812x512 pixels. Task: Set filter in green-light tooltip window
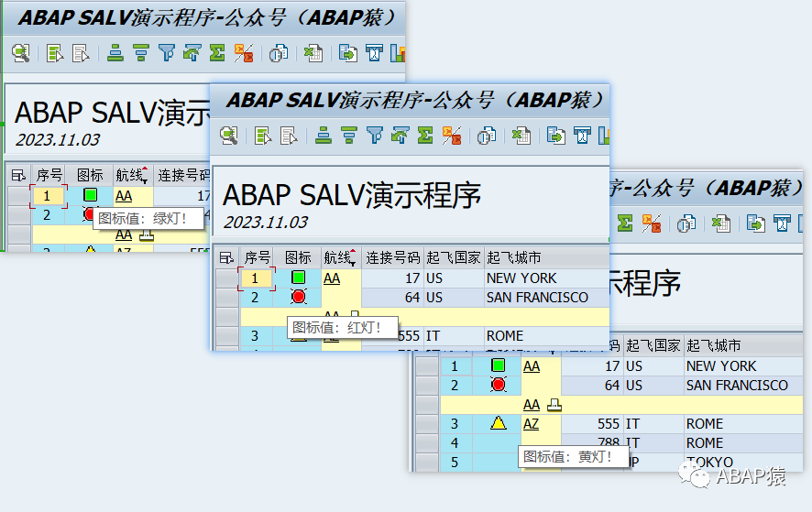166,53
